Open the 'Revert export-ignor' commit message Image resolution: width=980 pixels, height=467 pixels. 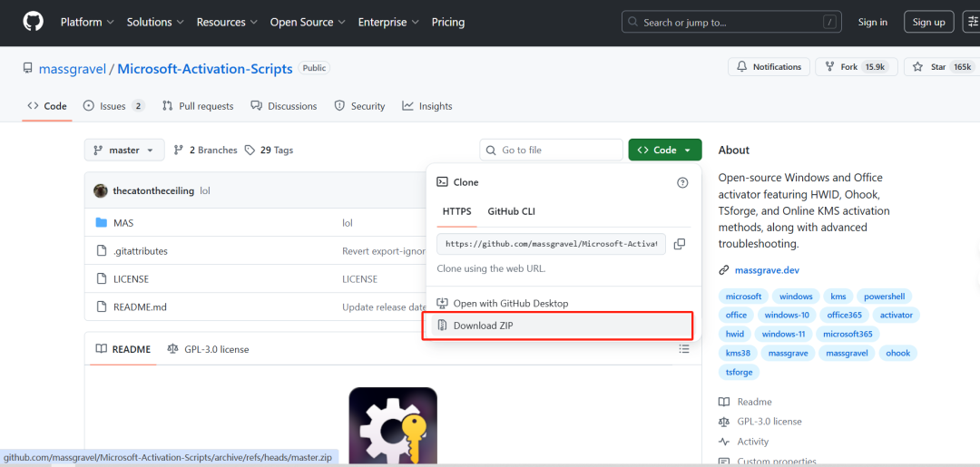[385, 251]
